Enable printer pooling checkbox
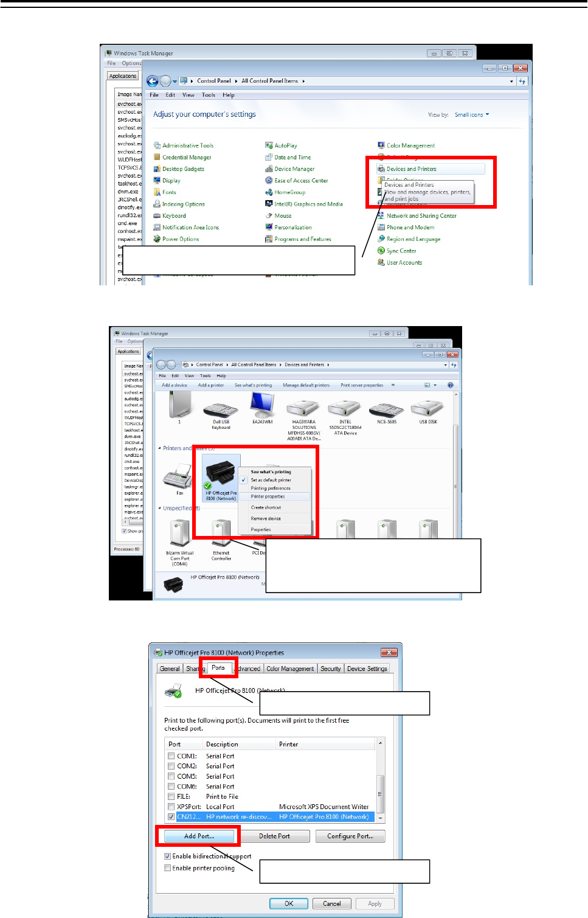 point(167,868)
